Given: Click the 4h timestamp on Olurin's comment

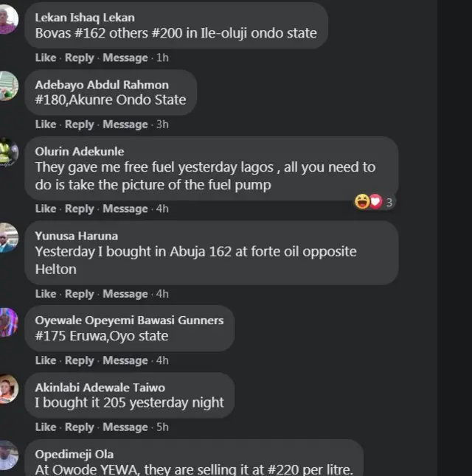Looking at the screenshot, I should pos(162,209).
